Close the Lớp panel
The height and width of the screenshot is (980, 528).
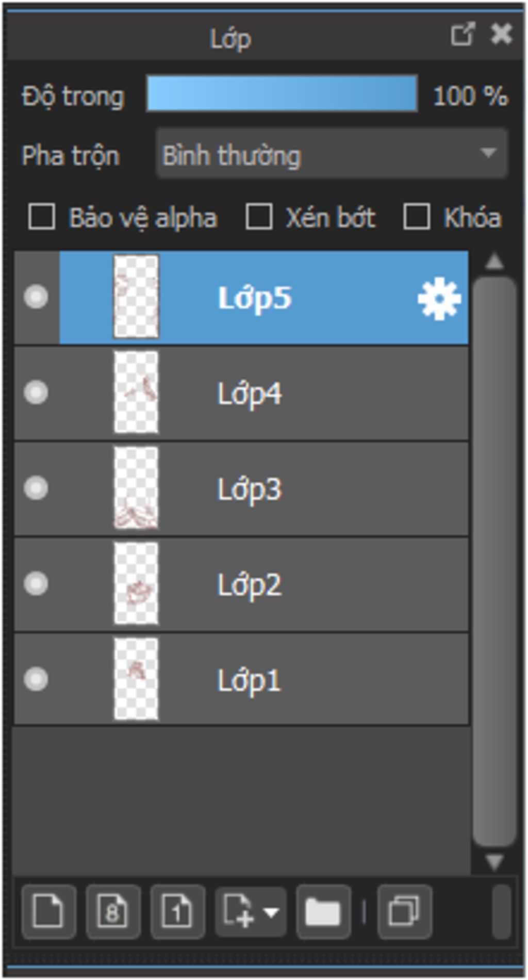(x=501, y=35)
